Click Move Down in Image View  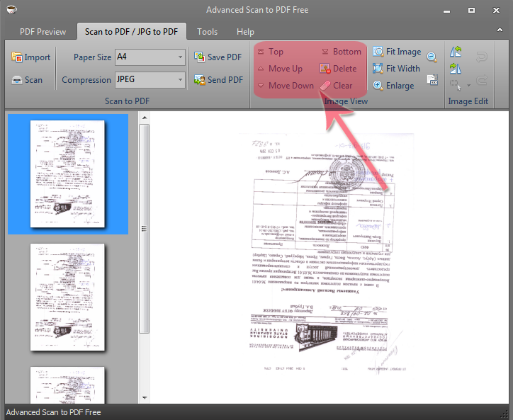click(x=285, y=86)
